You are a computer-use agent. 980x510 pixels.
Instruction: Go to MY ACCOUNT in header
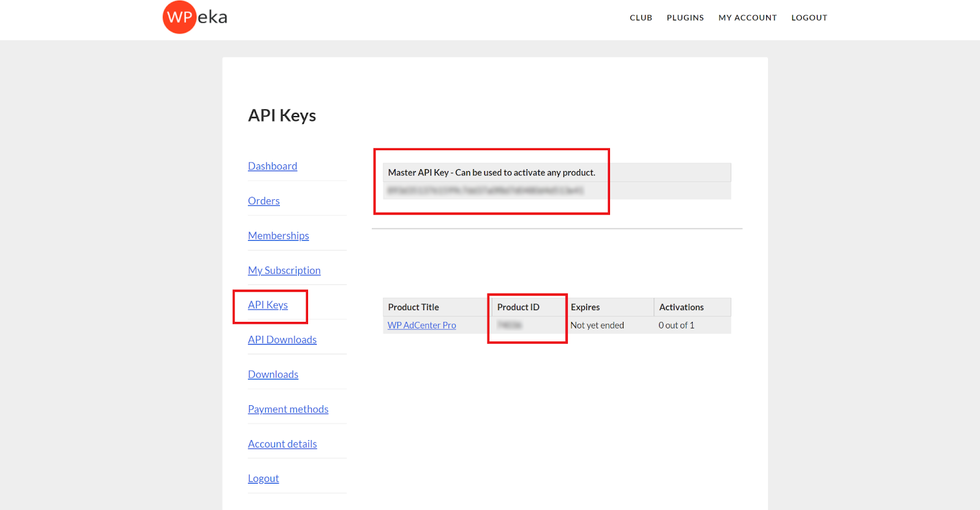click(x=747, y=18)
